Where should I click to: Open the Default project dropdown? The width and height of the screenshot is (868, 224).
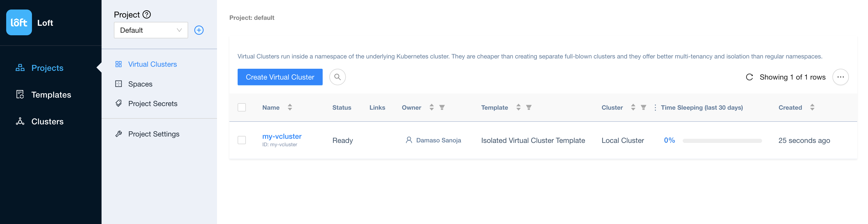pos(151,30)
